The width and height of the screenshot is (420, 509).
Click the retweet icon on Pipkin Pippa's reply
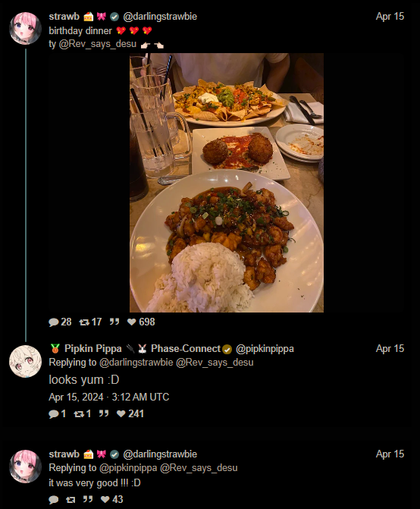pos(79,413)
